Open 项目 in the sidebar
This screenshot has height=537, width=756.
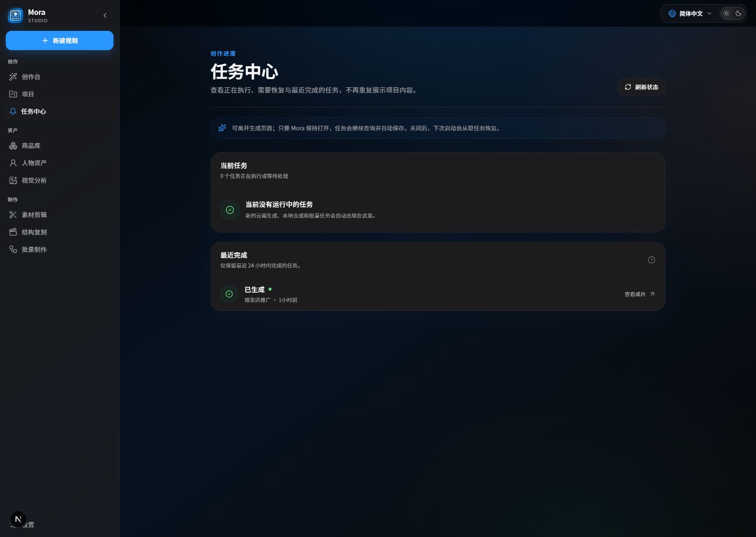[60, 94]
